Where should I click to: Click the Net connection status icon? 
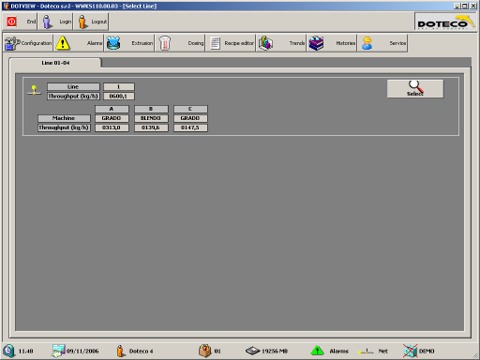[366, 351]
